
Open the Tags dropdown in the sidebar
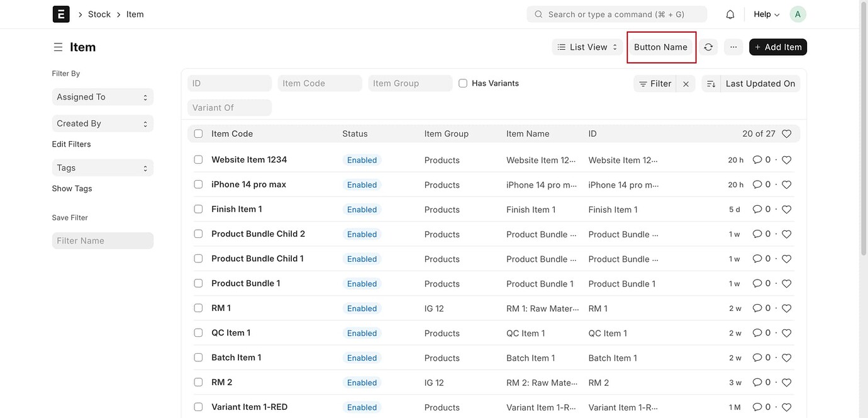point(103,167)
